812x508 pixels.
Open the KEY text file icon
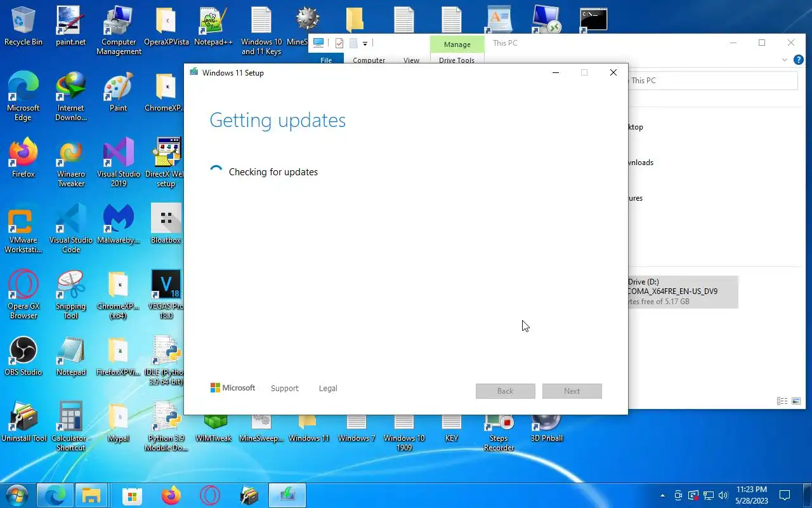(452, 429)
